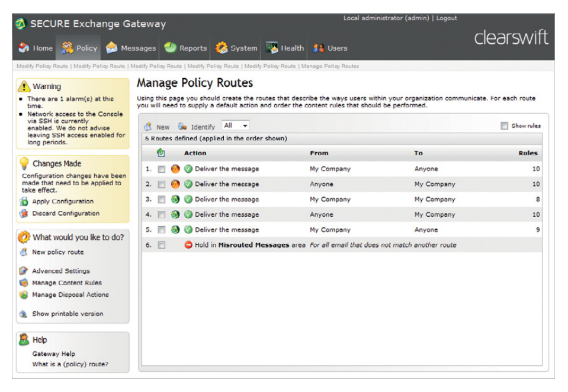568x392 pixels.
Task: Open 'What is a (policy) route?' help link
Action: [70, 364]
